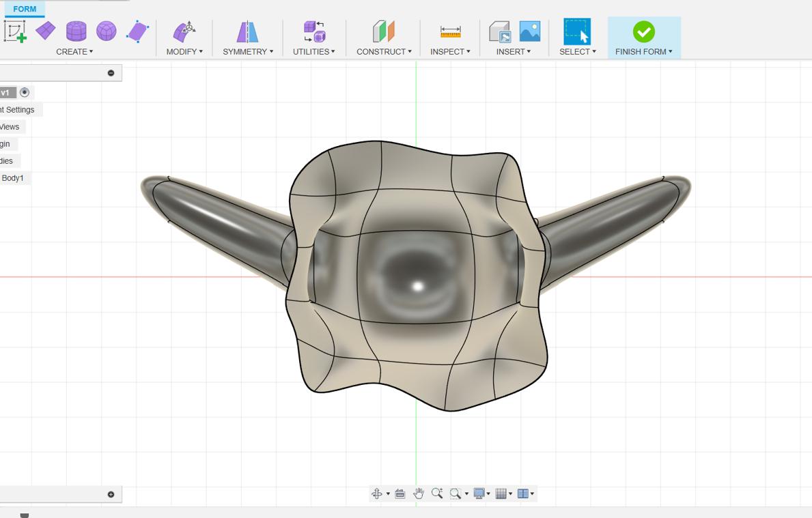812x518 pixels.
Task: Open the SELECT dropdown menu
Action: [577, 52]
